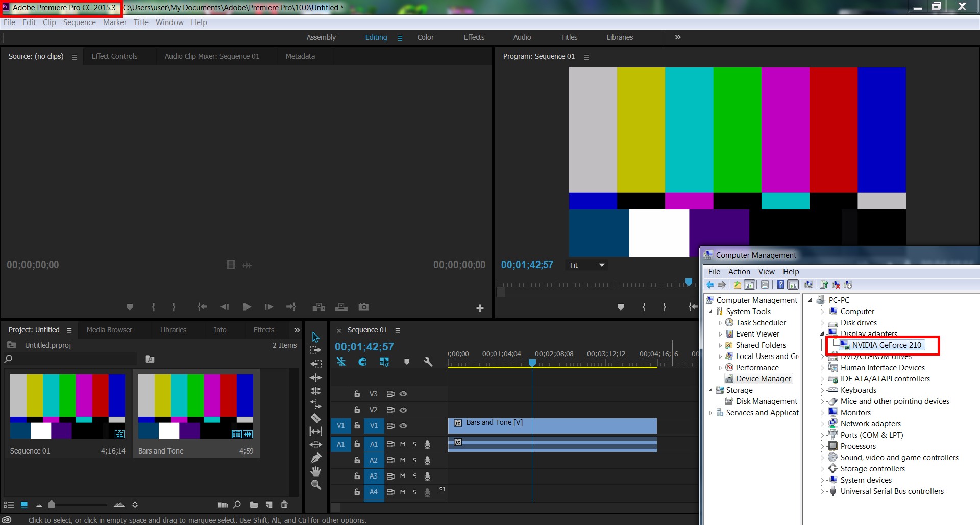Select the Track Select Forward tool
Image resolution: width=980 pixels, height=525 pixels.
point(315,350)
